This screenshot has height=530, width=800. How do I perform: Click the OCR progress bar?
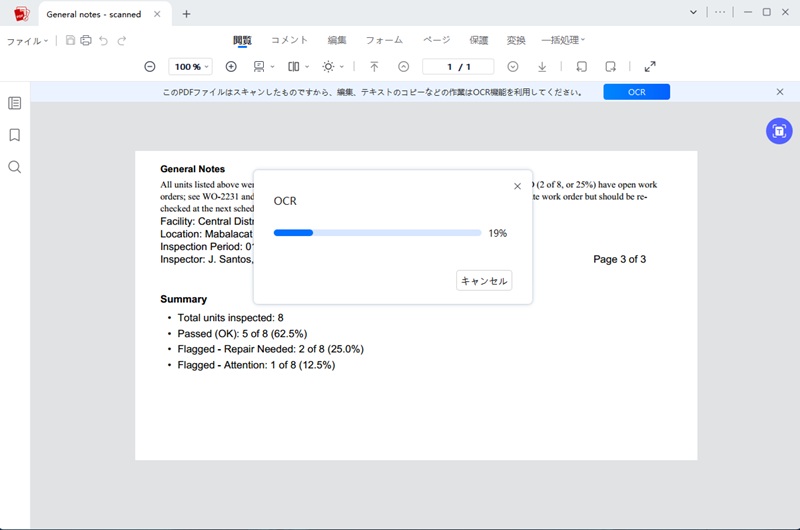click(x=378, y=233)
